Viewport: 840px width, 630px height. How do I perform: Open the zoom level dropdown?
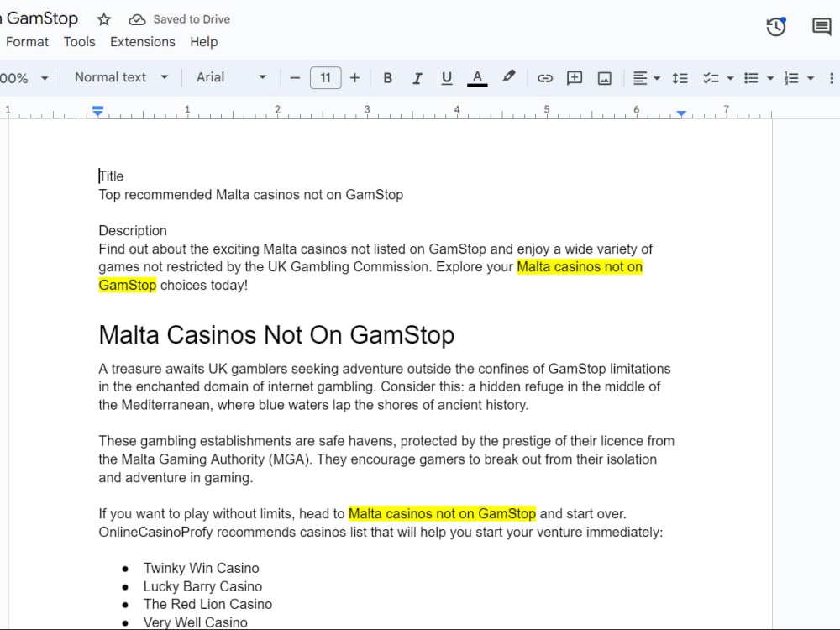click(x=24, y=78)
